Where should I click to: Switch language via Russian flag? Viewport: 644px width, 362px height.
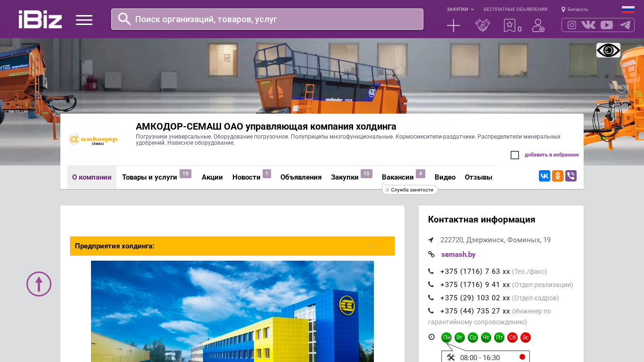628,9
